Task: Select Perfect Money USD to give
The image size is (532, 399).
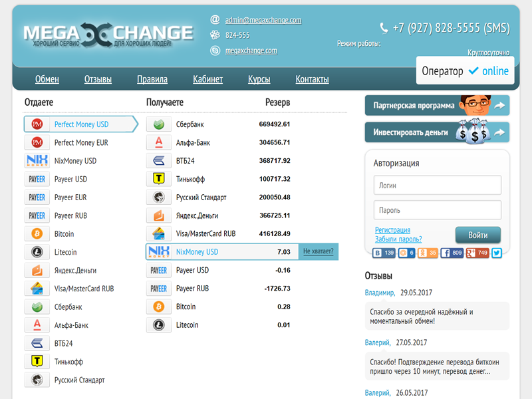Action: coord(80,124)
